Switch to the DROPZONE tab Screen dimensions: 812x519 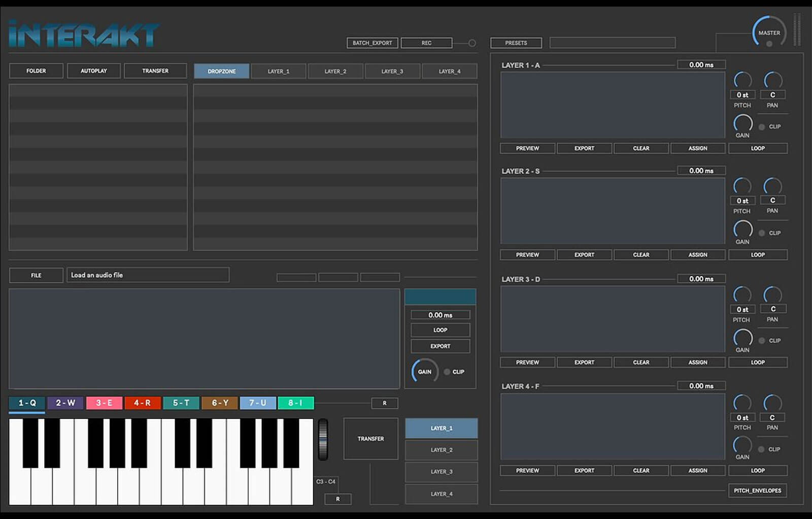pos(221,71)
